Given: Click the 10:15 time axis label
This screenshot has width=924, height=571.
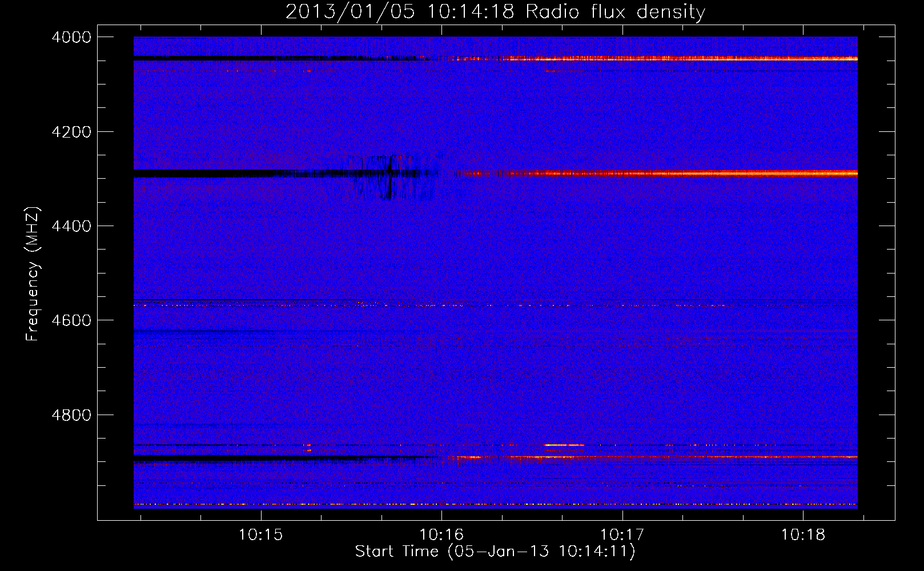Looking at the screenshot, I should (x=260, y=535).
